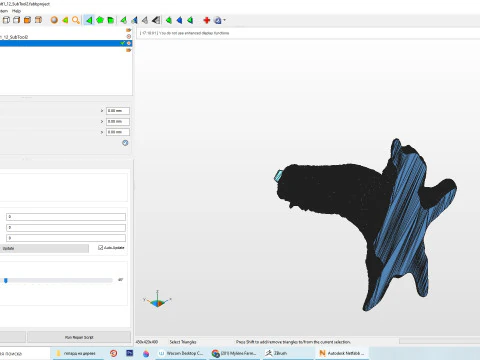Click the blue triangle icon
Screen dimensions: 480x360
tap(179, 20)
